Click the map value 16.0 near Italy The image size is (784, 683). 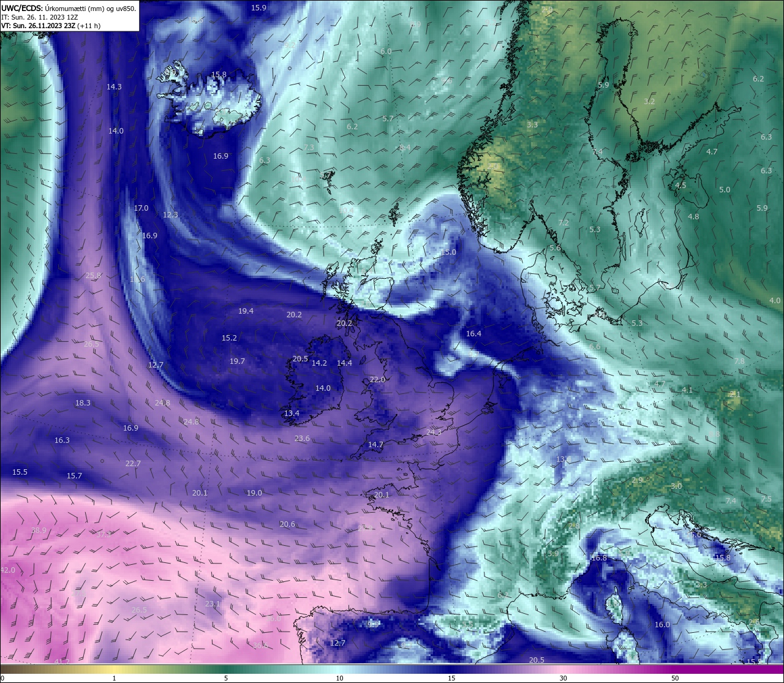point(662,625)
